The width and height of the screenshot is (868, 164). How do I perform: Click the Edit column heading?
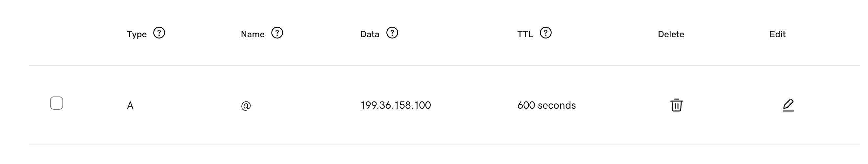tap(777, 35)
